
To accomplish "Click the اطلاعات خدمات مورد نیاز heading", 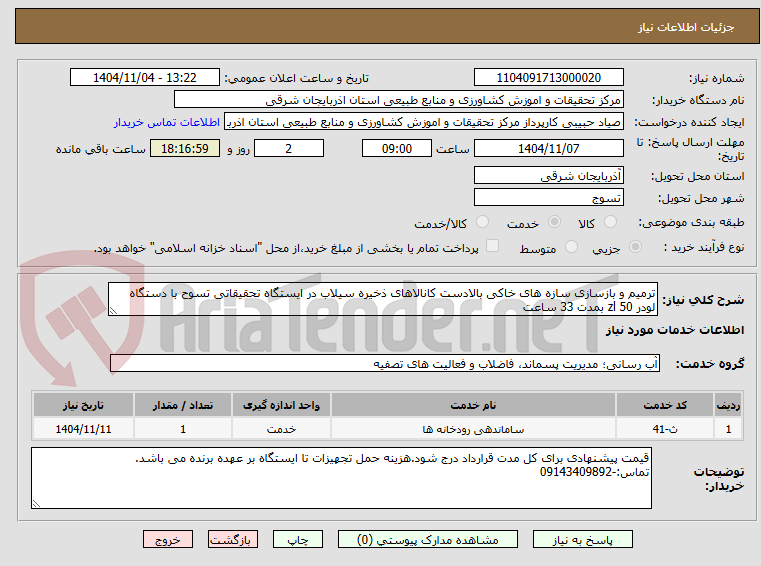I will 675,330.
